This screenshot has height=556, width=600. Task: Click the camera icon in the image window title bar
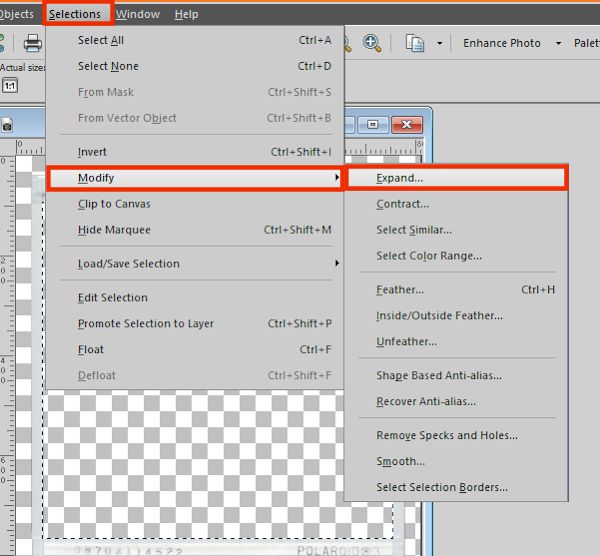[7, 125]
